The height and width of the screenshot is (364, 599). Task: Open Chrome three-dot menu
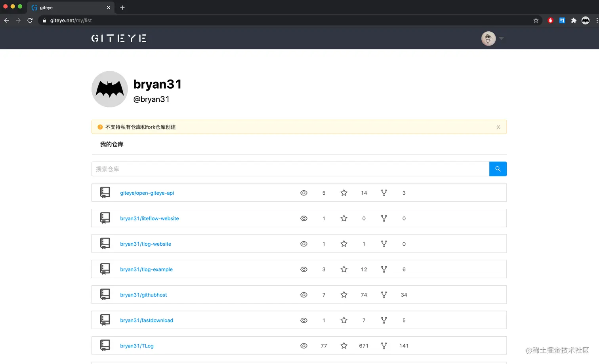597,21
